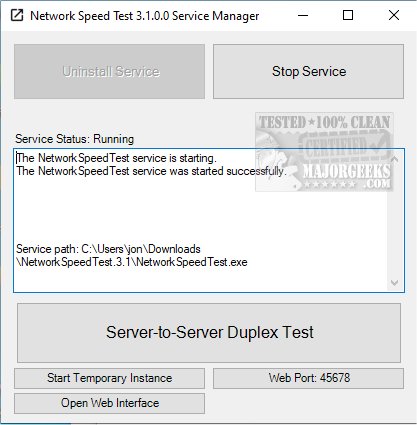
Task: Maximize the Service Manager window
Action: (348, 15)
